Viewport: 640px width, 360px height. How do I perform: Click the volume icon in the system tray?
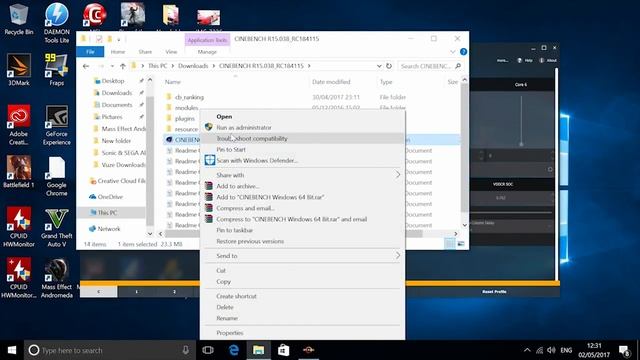point(551,350)
